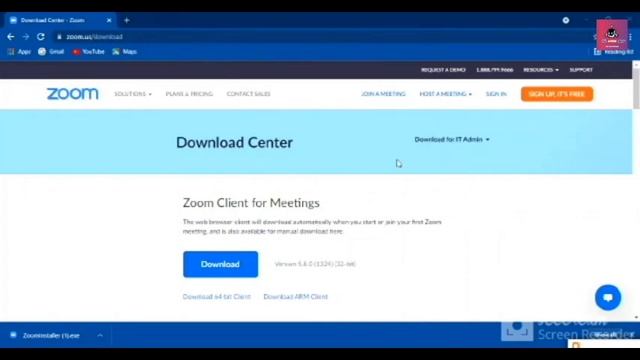Click the blue Download button
Screen dimensions: 640x360
click(x=220, y=264)
